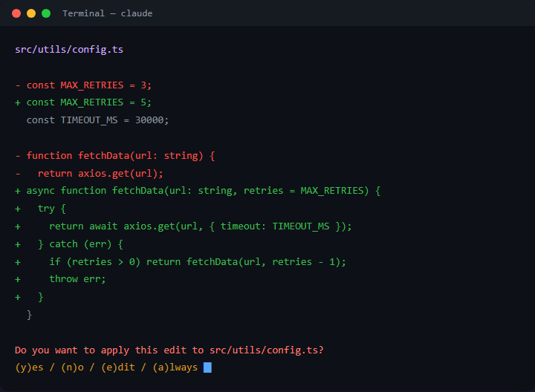Click the green maximize window button

pos(46,13)
